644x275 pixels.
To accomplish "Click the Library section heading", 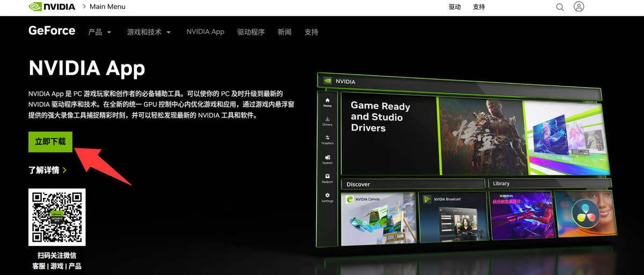I will point(501,184).
